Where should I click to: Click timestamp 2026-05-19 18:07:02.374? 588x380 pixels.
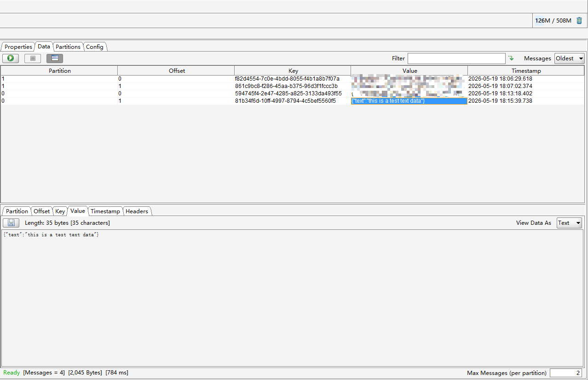click(x=500, y=86)
